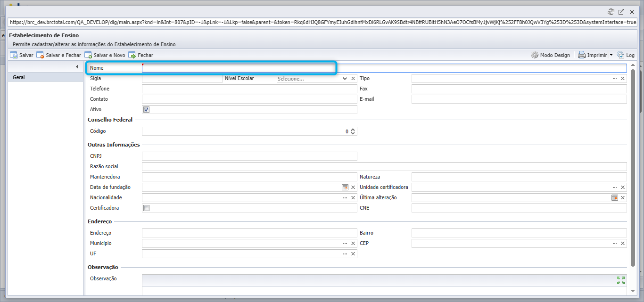Open dialog in new window icon

point(621,12)
